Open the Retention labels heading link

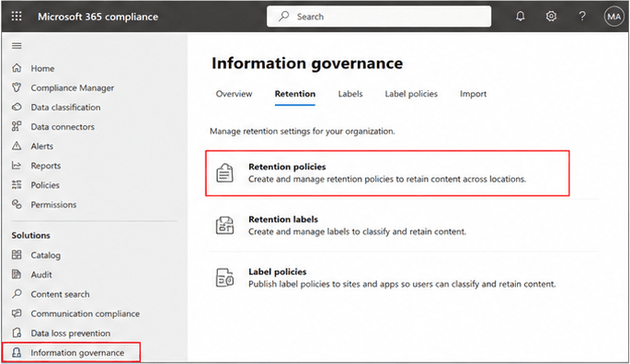[x=283, y=220]
